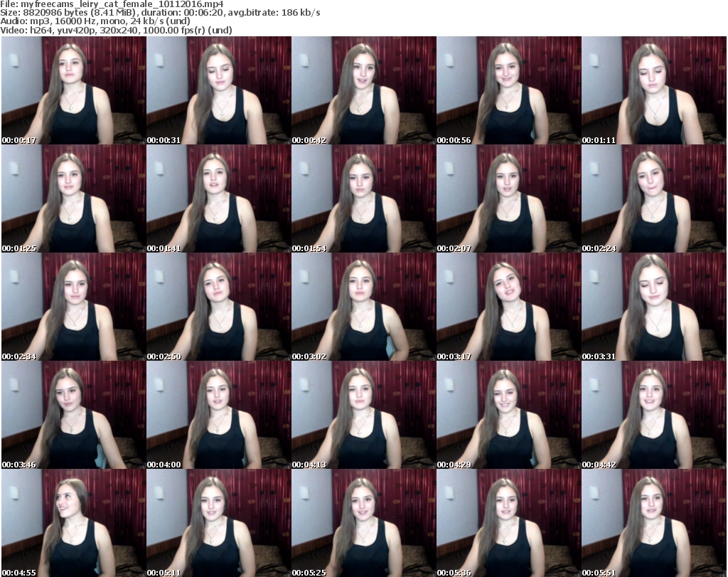
Task: Click the video frame labeled 00:03:46
Action: 74,415
